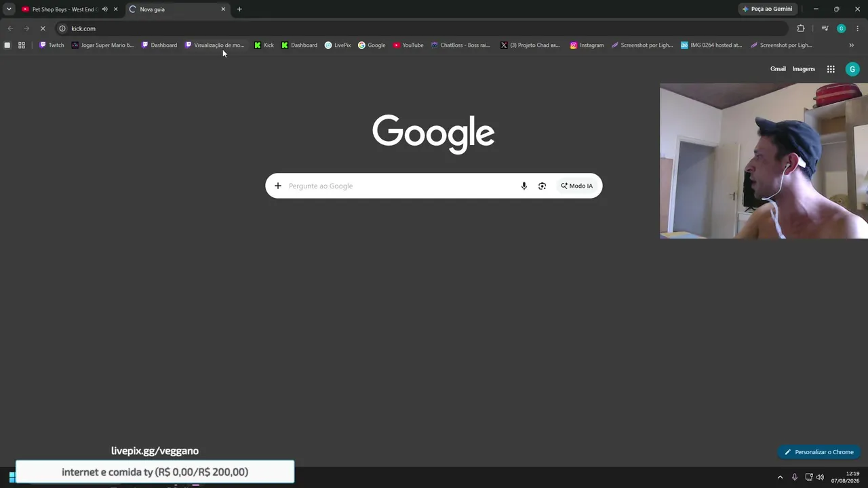Screen dimensions: 868x488
Task: Click the first bookmark bar square icon
Action: (x=7, y=45)
